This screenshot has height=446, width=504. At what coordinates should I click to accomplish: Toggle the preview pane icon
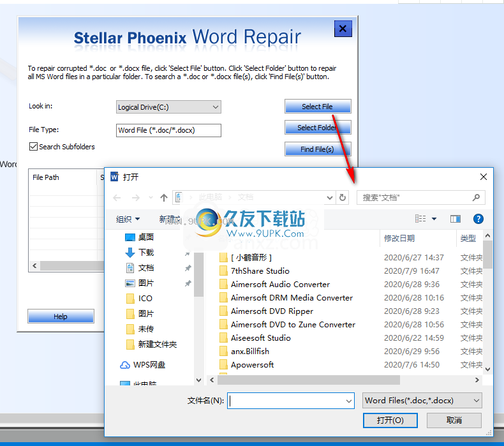click(x=456, y=219)
